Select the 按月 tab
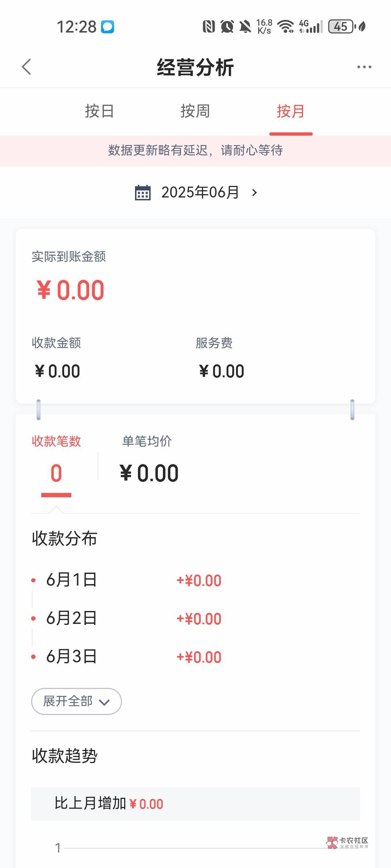This screenshot has width=391, height=868. click(291, 111)
